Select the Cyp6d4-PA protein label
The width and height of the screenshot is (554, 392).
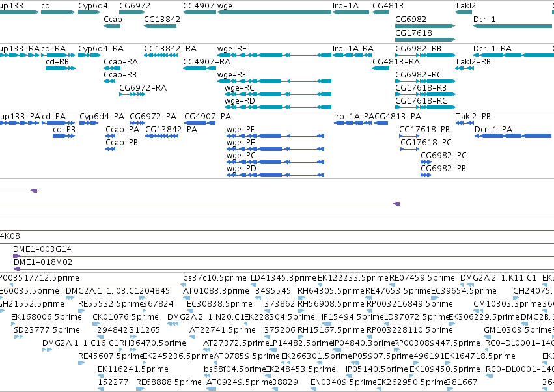click(x=102, y=117)
